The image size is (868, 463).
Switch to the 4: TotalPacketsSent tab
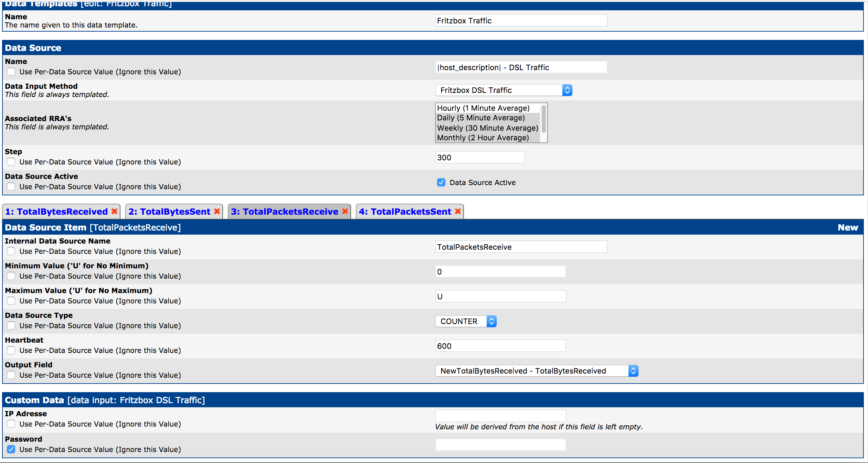[x=405, y=212]
